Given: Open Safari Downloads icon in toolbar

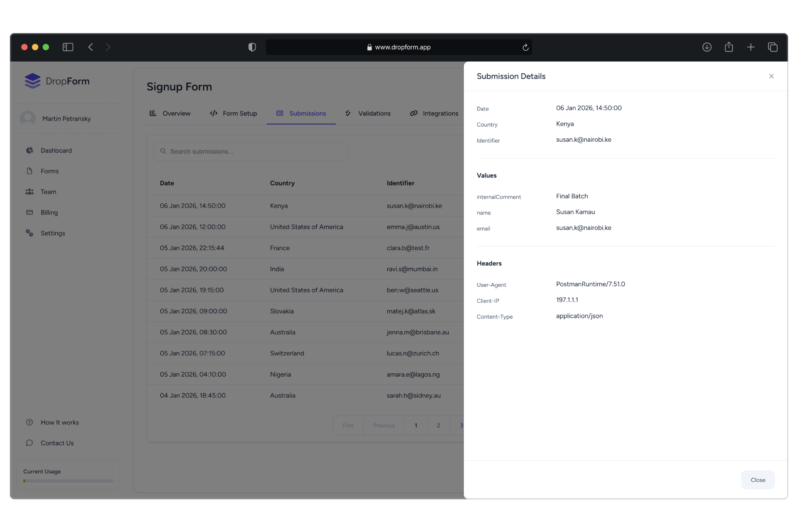Looking at the screenshot, I should coord(707,47).
